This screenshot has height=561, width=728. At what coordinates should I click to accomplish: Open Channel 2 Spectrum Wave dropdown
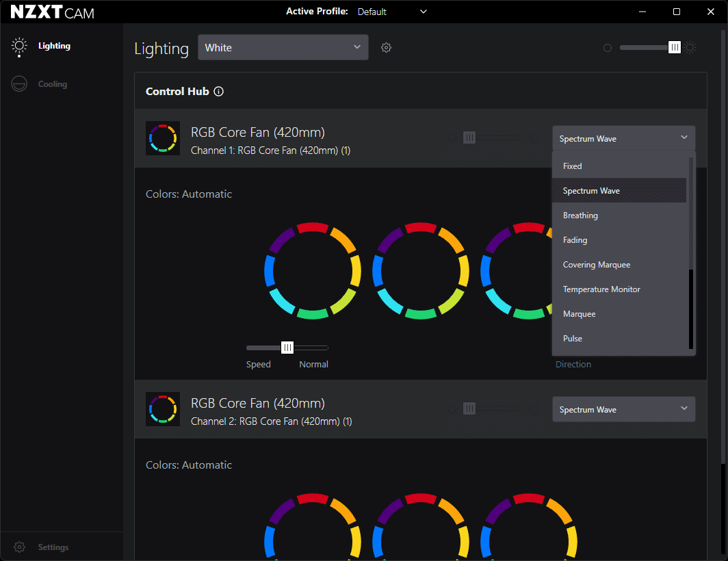(623, 410)
